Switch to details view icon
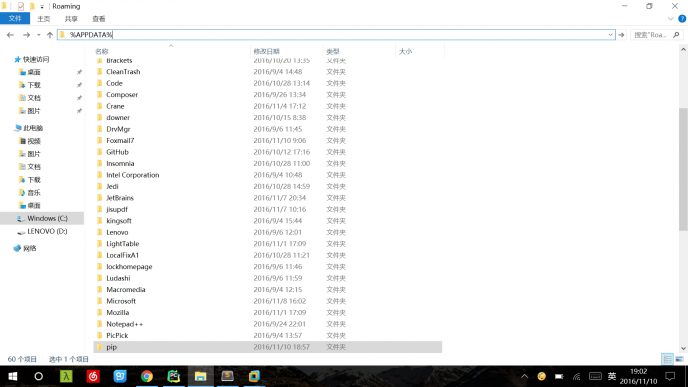 pyautogui.click(x=667, y=359)
